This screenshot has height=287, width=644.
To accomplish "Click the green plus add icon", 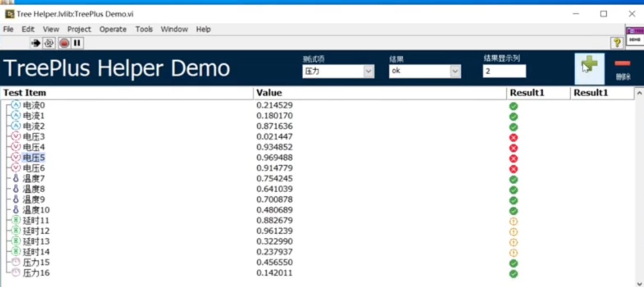I will (589, 66).
